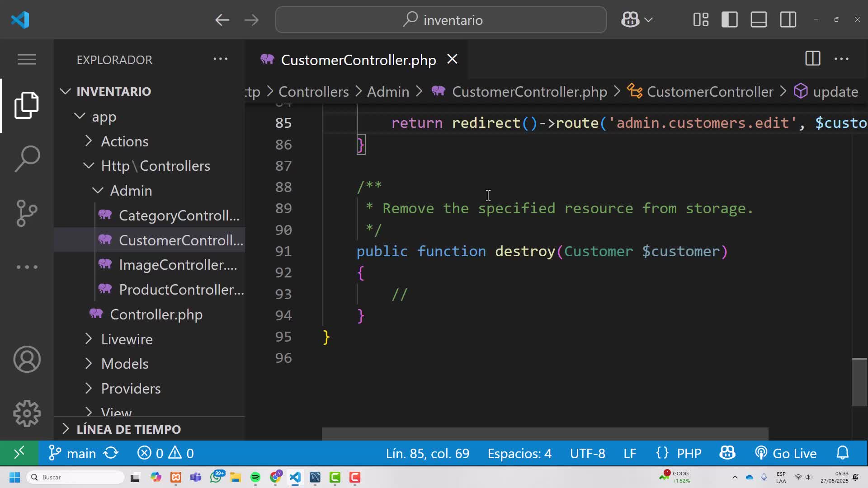
Task: Change end of line sequence LF
Action: click(x=630, y=453)
